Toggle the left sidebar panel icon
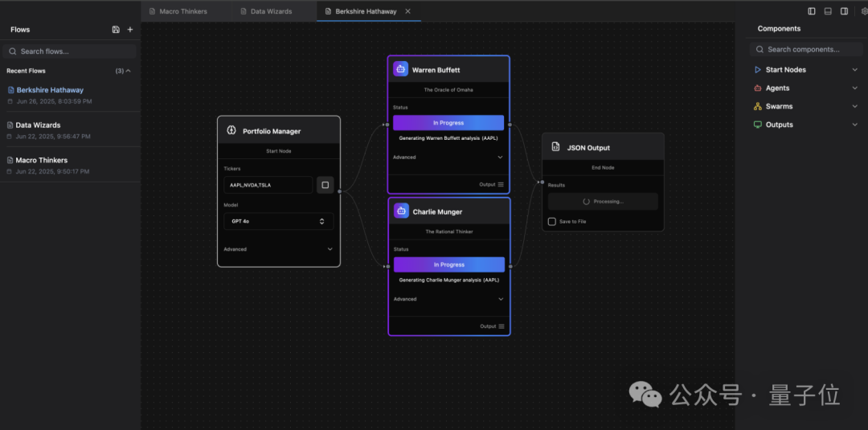Viewport: 868px width, 430px height. (x=812, y=11)
